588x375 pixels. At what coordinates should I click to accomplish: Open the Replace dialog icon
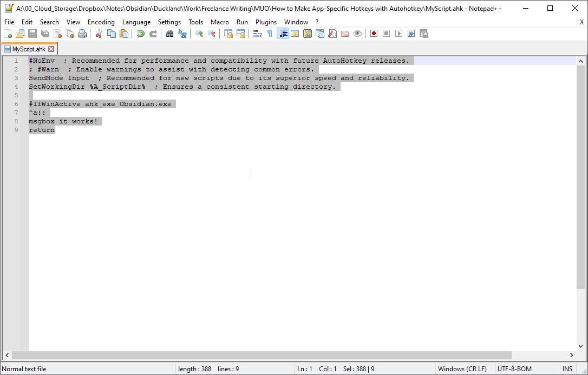[182, 34]
